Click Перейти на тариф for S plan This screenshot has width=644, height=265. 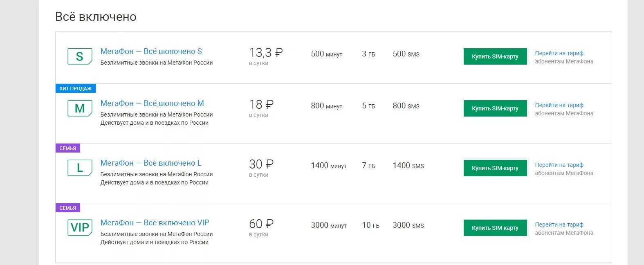click(559, 53)
